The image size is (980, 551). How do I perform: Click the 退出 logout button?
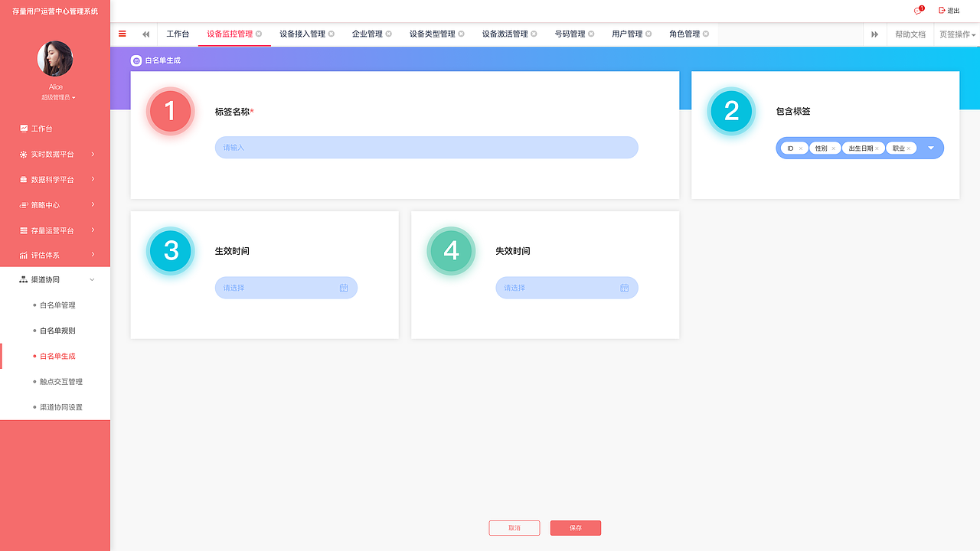[949, 11]
